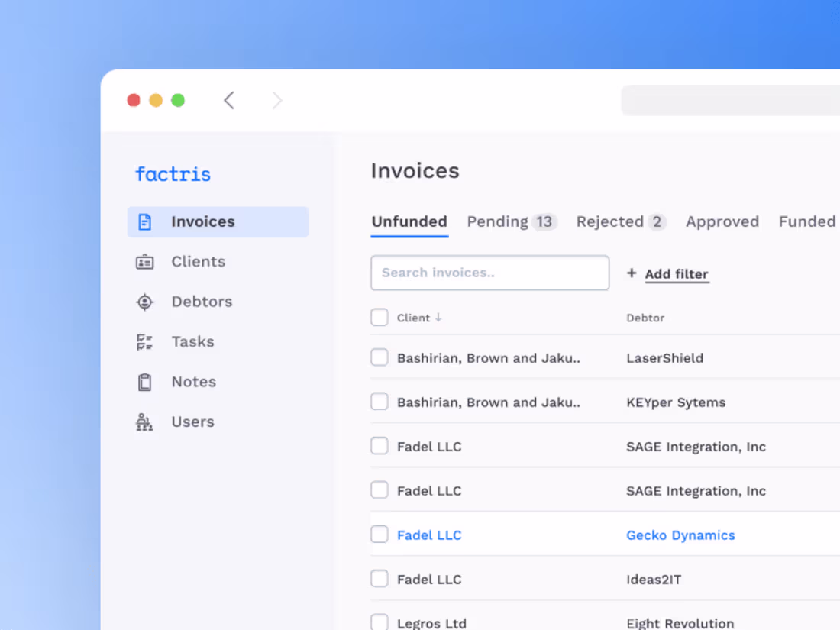Select the Invoices document icon in sidebar
840x630 pixels.
click(144, 221)
